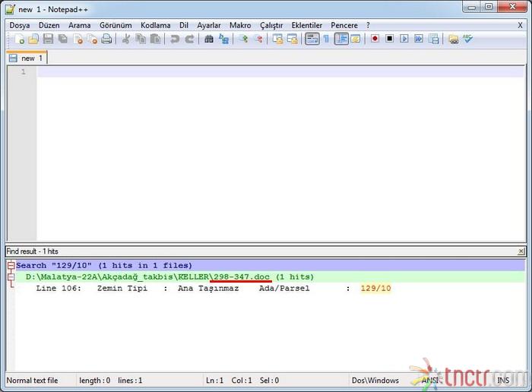The width and height of the screenshot is (532, 392).
Task: Collapse the Search "129/10" result node
Action: click(x=11, y=266)
